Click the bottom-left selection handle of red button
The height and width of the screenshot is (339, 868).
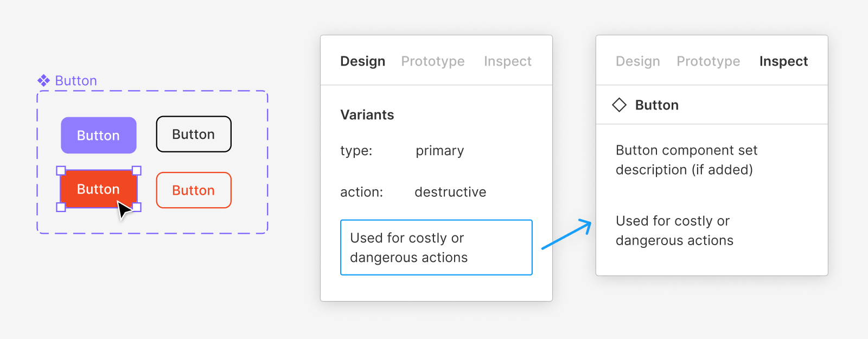pyautogui.click(x=61, y=207)
